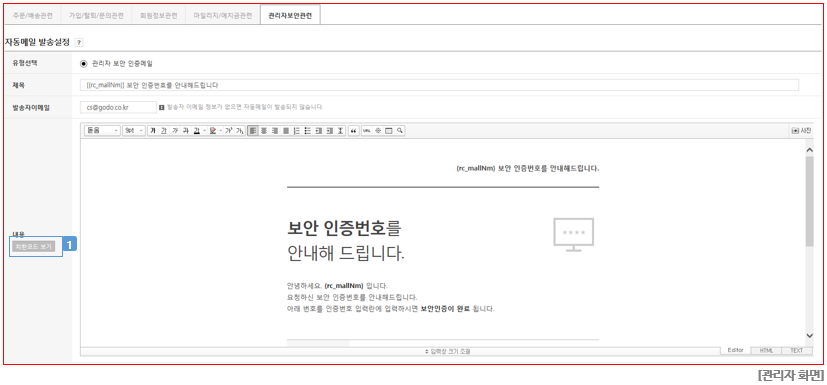Increase indent in the editor
The height and width of the screenshot is (385, 827).
click(330, 130)
